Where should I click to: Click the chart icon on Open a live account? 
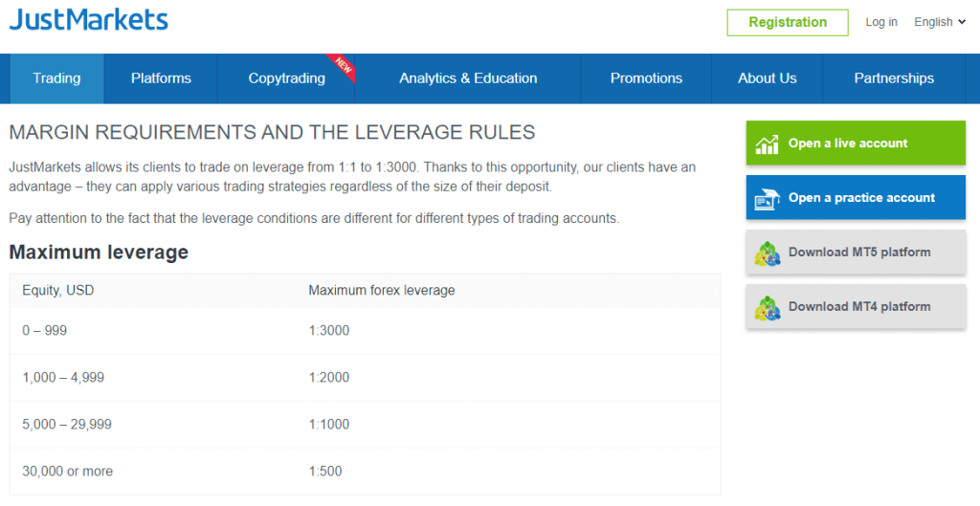(x=767, y=144)
